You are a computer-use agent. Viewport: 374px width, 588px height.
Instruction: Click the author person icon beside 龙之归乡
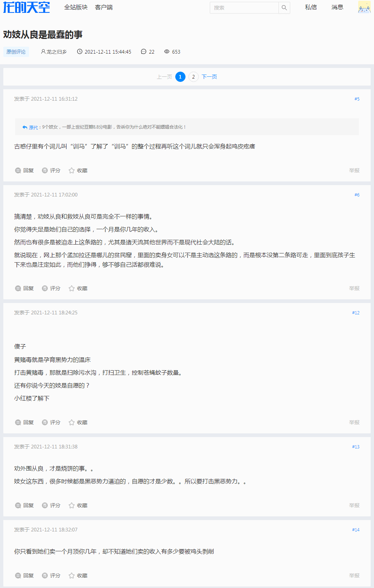(x=43, y=51)
